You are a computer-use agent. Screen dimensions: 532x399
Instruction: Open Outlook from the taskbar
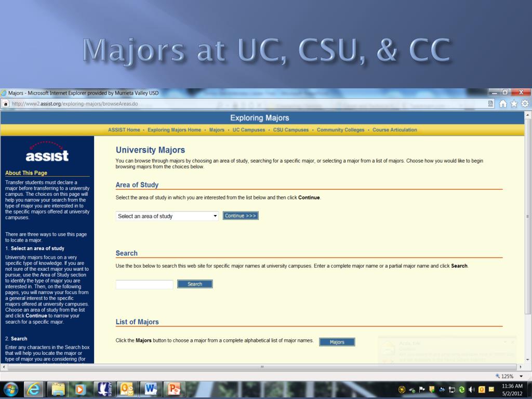127,390
